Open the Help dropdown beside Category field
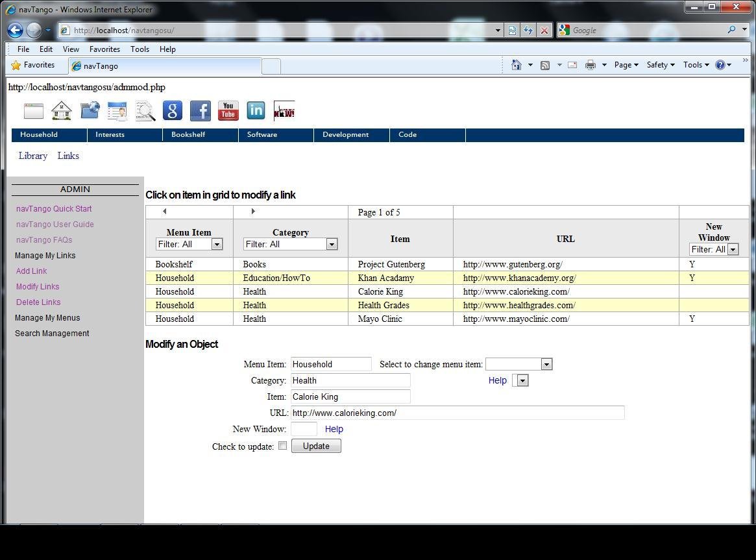 [522, 380]
